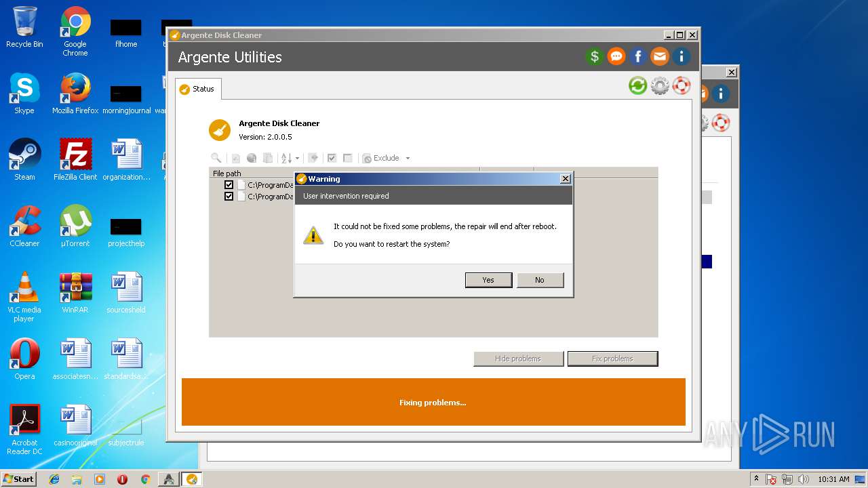The width and height of the screenshot is (868, 488).
Task: Close the Warning dialog
Action: pyautogui.click(x=566, y=179)
